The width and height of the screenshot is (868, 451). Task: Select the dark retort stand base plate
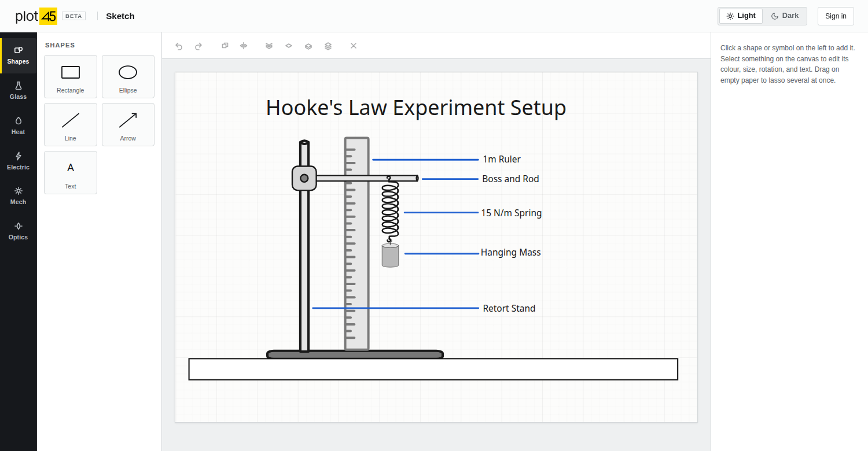(x=355, y=354)
